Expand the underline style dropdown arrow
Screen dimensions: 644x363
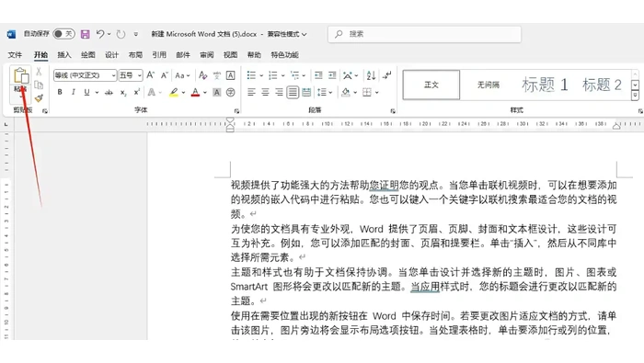point(97,93)
